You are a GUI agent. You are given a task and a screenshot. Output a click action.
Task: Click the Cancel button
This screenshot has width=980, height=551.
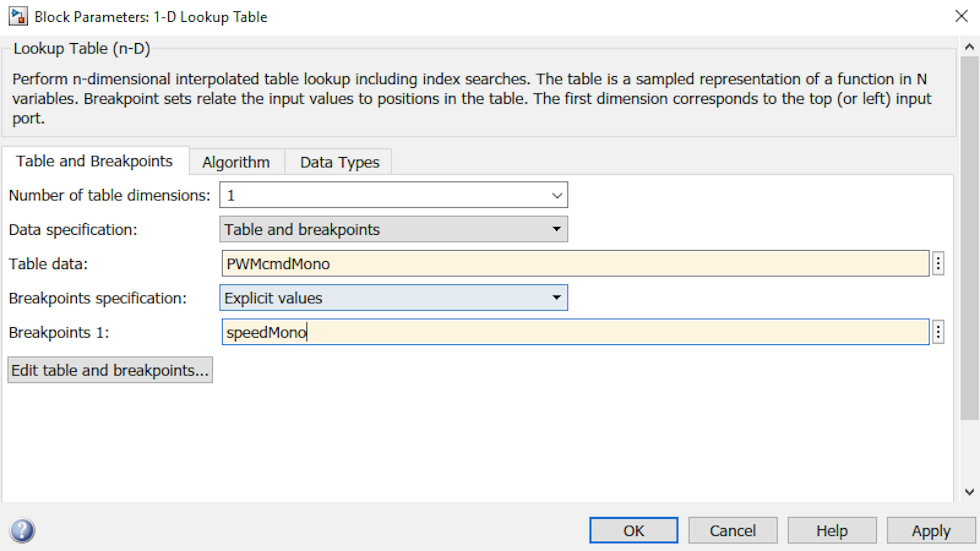[733, 530]
